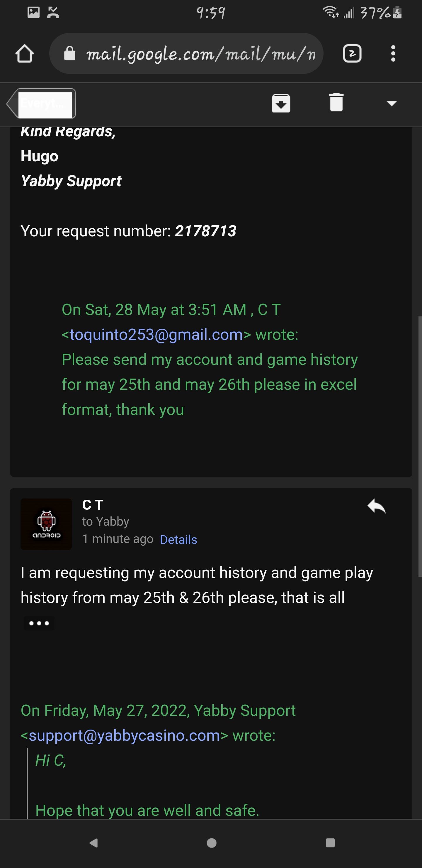Show message Details for C T email
422x868 pixels.
pyautogui.click(x=178, y=540)
